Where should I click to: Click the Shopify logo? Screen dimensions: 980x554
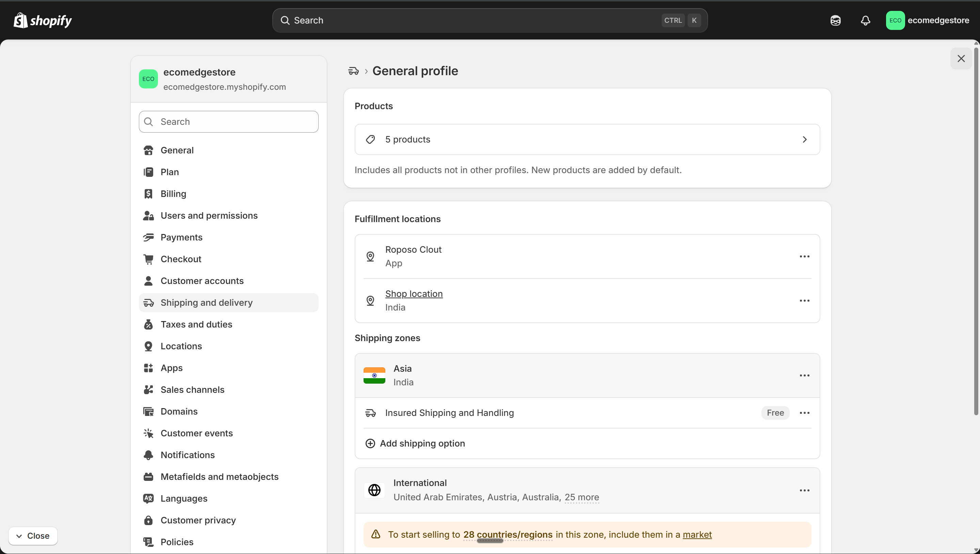pyautogui.click(x=42, y=20)
